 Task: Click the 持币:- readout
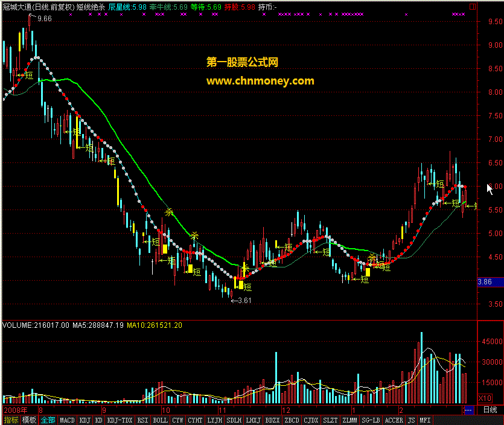(267, 7)
